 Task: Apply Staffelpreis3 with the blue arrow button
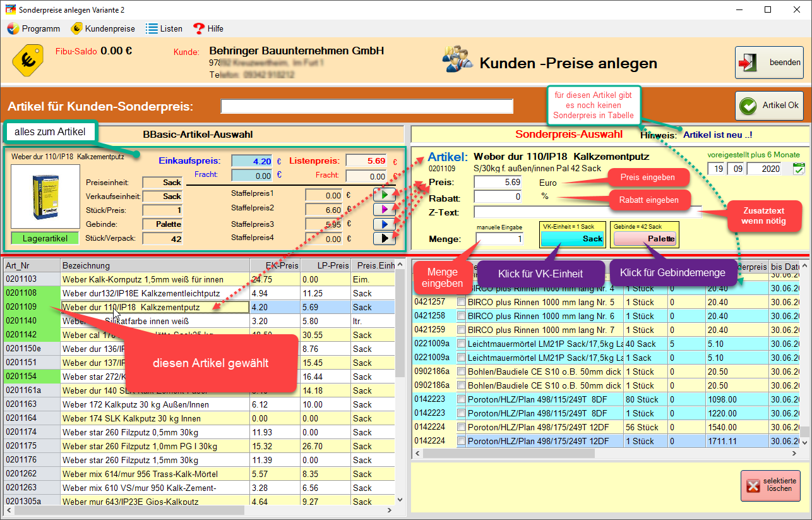(x=384, y=224)
